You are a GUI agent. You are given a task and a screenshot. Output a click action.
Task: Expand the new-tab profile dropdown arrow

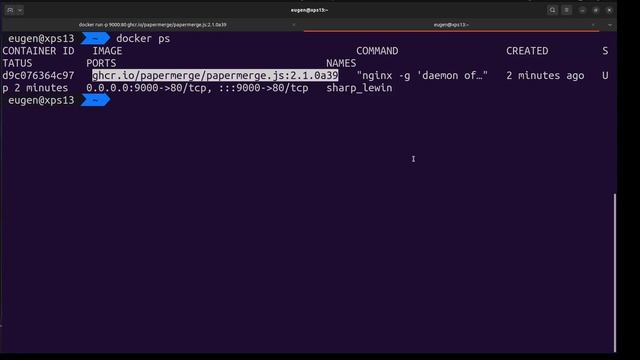tap(20, 10)
